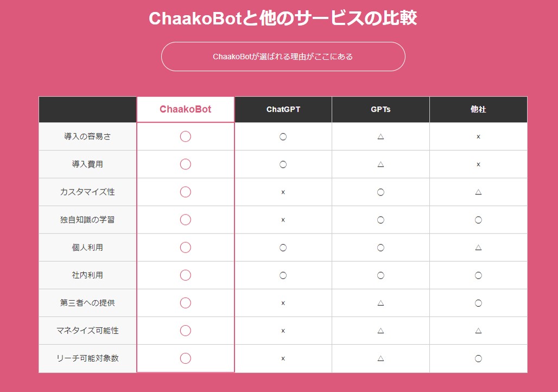Click the GPTs column header
The image size is (558, 392).
click(381, 109)
